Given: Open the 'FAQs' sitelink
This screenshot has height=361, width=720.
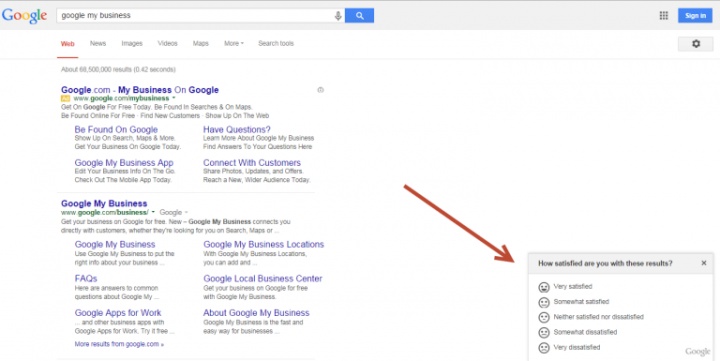Looking at the screenshot, I should 86,278.
